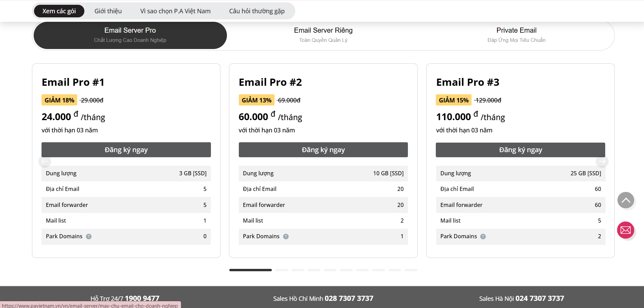Click Park Domains help icon in Pro #1

click(89, 237)
